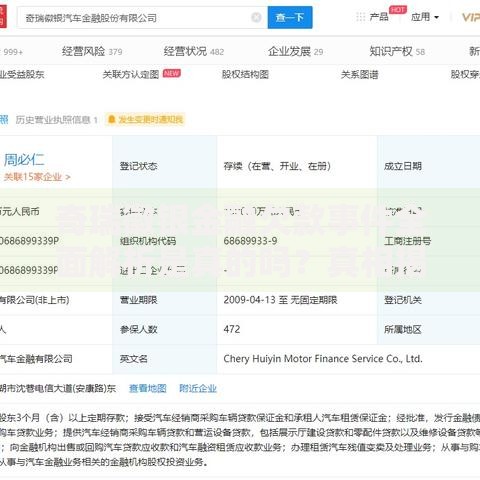Switch to the 经营状况 482 tab
480x480 pixels.
[194, 51]
